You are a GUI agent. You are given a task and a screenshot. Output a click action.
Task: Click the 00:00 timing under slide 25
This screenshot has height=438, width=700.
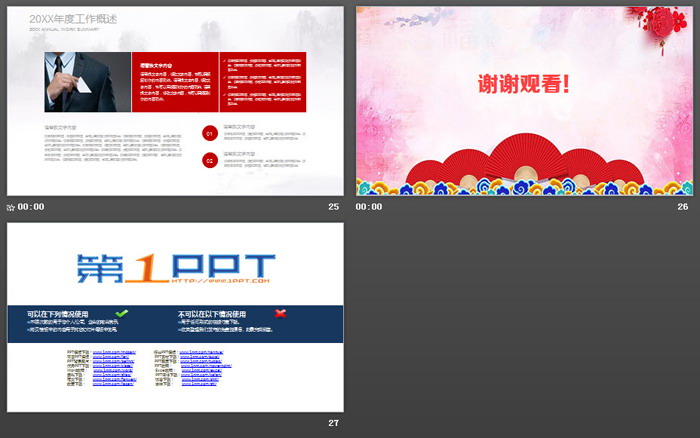[x=31, y=207]
